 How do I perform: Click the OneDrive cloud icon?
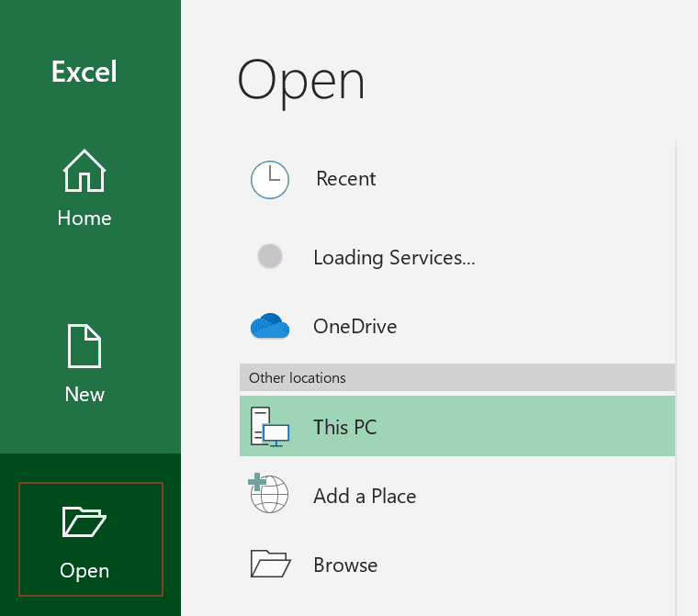270,327
